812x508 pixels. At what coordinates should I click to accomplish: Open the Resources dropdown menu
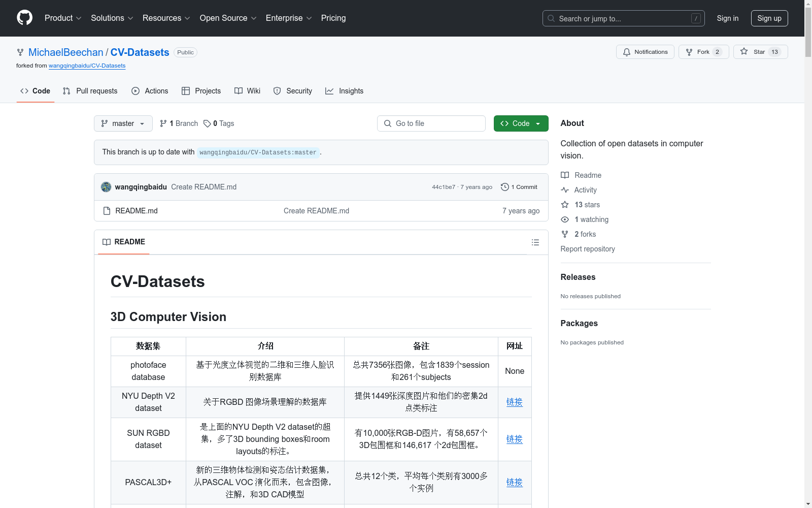(x=166, y=18)
